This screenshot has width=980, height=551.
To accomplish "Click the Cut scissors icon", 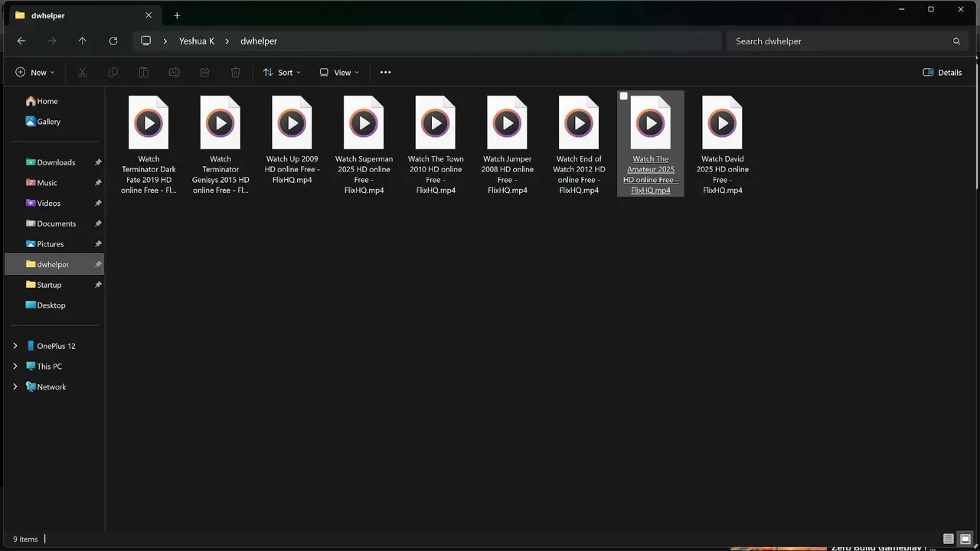I will [x=82, y=72].
